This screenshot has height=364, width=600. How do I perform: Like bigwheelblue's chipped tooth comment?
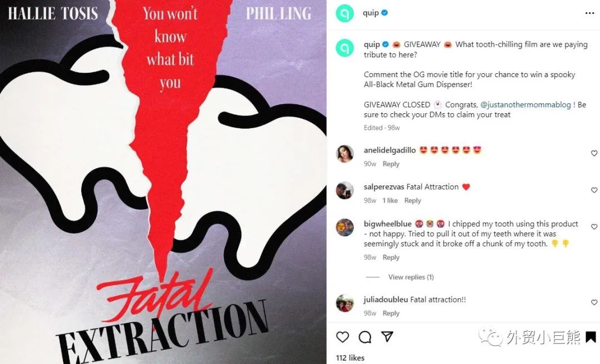pyautogui.click(x=594, y=227)
